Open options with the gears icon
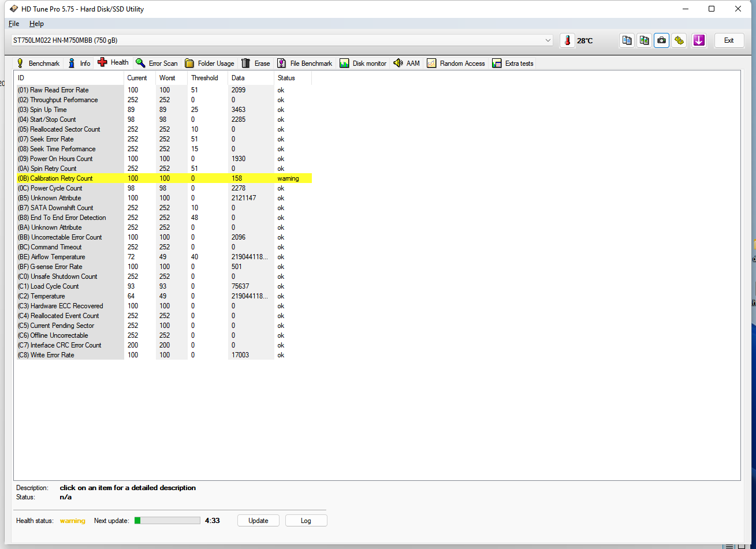This screenshot has width=756, height=549. click(679, 40)
